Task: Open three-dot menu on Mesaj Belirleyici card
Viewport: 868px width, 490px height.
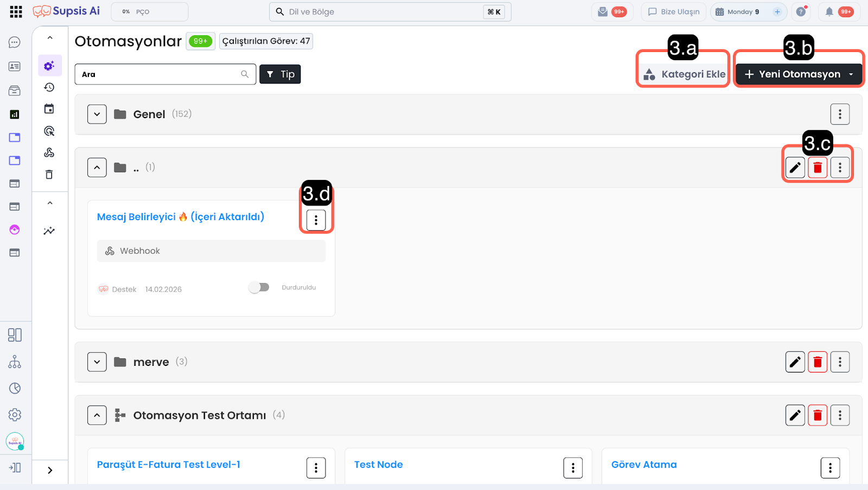Action: [316, 220]
